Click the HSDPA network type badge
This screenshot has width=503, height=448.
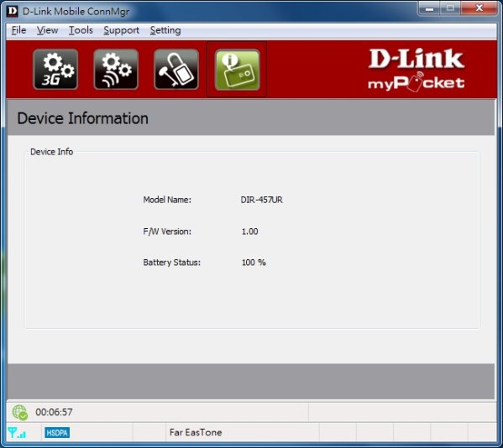click(x=57, y=433)
